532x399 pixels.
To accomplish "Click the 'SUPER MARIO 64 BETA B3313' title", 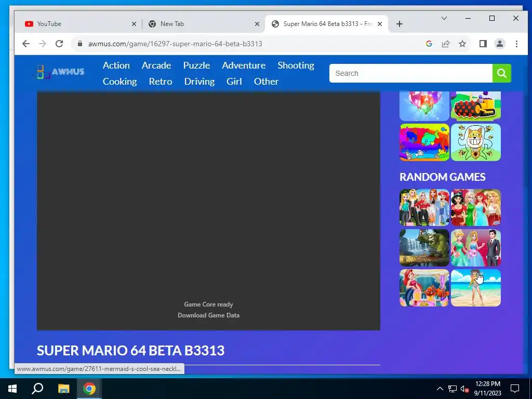I will (x=130, y=351).
